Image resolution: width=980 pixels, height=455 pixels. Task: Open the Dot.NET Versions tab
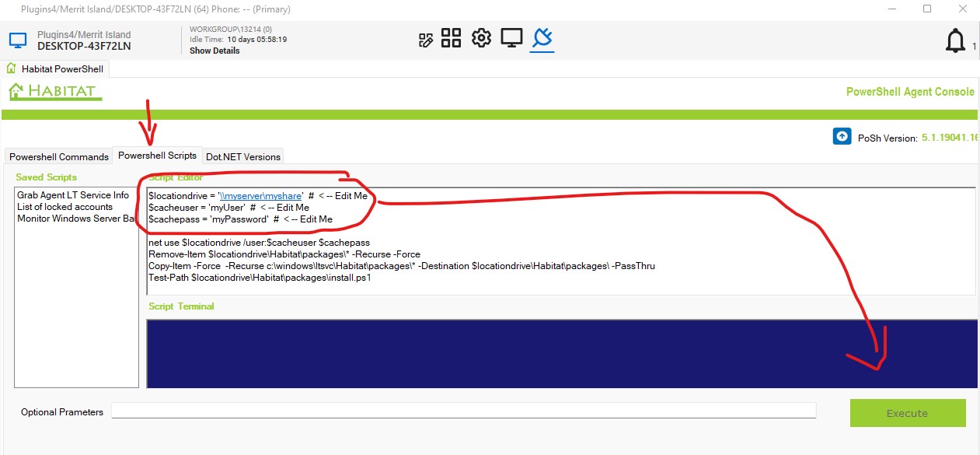[243, 156]
